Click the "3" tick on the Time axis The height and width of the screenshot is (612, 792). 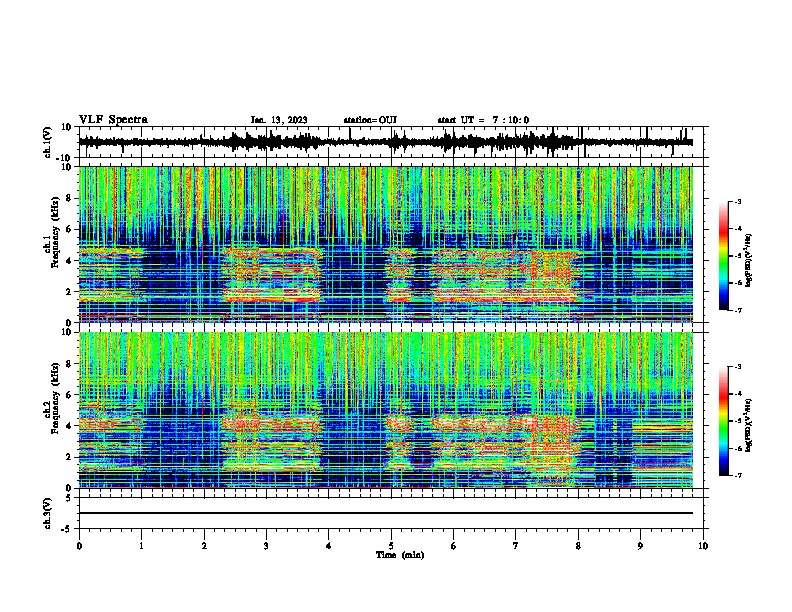266,546
